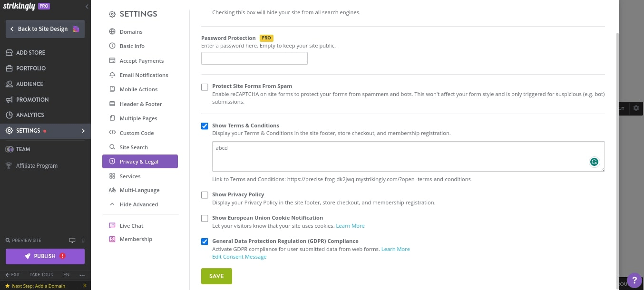Screen dimensions: 644x290
Task: Open the Membership settings item
Action: 136,239
